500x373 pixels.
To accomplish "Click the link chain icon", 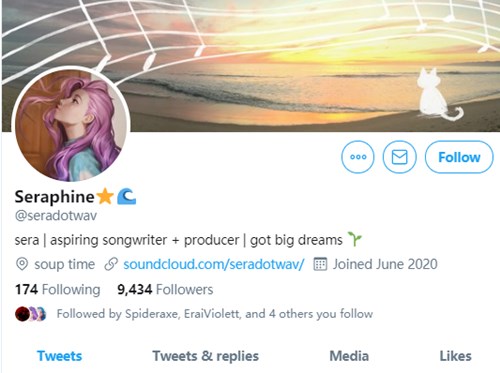I will (111, 264).
